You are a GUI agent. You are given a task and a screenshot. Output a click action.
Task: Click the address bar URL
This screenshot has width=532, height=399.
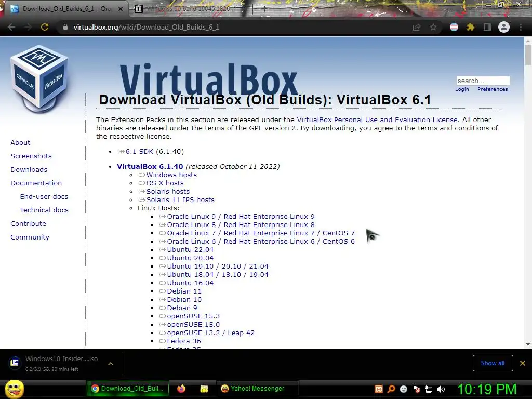(x=146, y=27)
